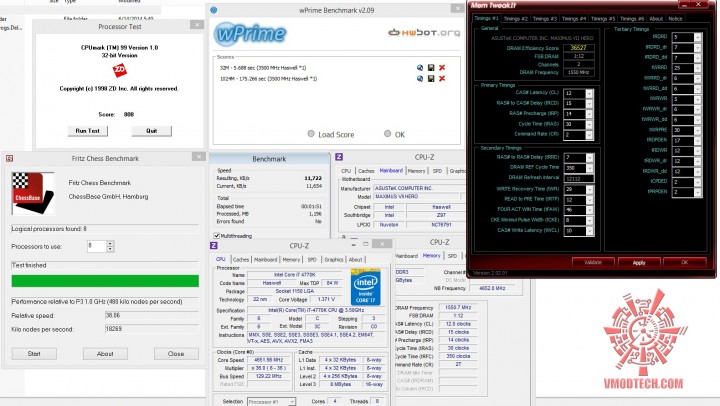This screenshot has height=406, width=720.
Task: Click the Core Speed field in CPU-Z
Action: click(269, 360)
